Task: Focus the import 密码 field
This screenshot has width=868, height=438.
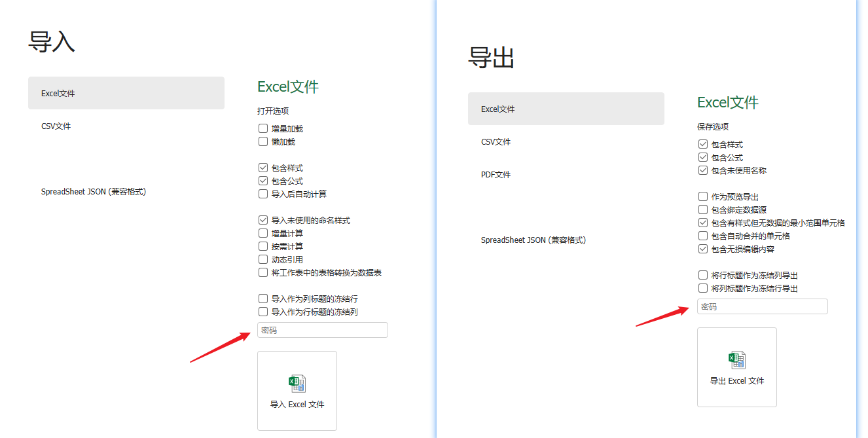Action: (323, 330)
